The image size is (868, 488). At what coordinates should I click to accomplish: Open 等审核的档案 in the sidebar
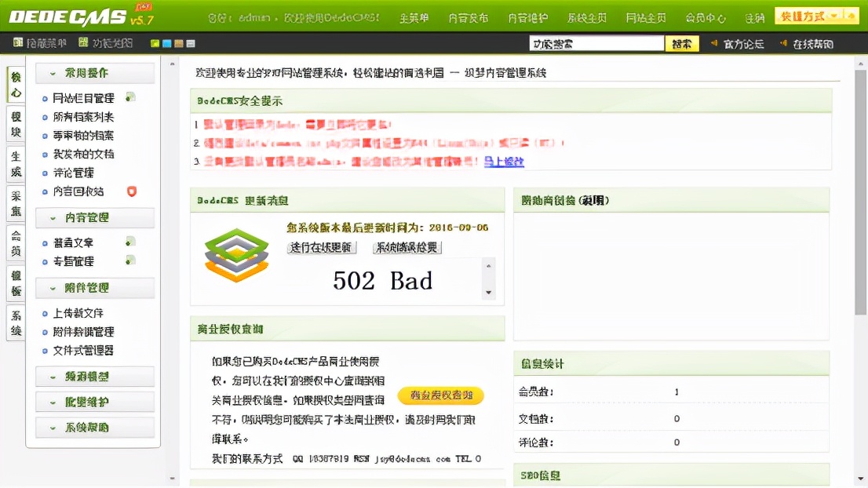(x=84, y=136)
